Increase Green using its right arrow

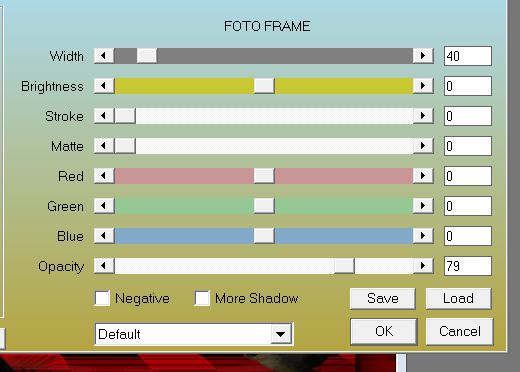point(423,206)
